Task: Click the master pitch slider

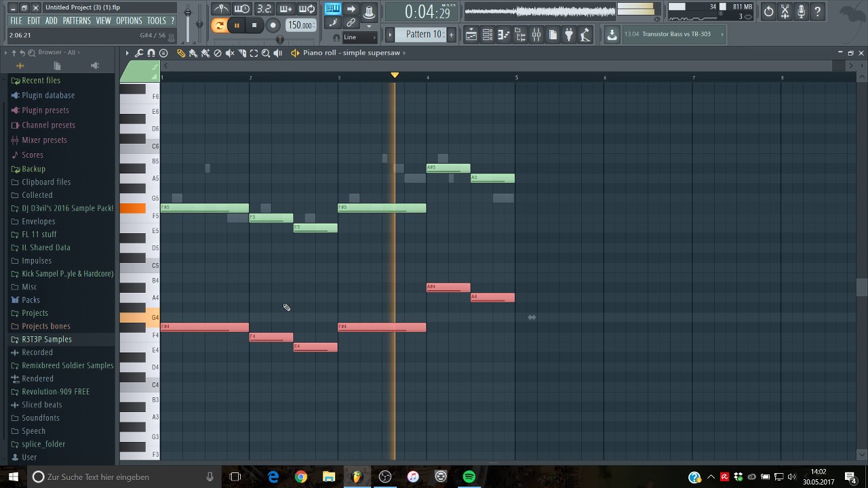Action: point(199,22)
